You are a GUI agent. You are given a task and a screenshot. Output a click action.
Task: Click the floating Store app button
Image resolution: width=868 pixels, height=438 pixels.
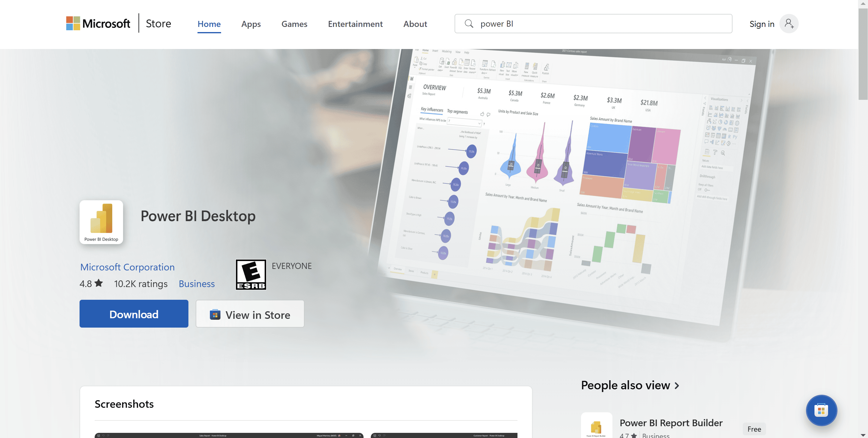pos(821,410)
